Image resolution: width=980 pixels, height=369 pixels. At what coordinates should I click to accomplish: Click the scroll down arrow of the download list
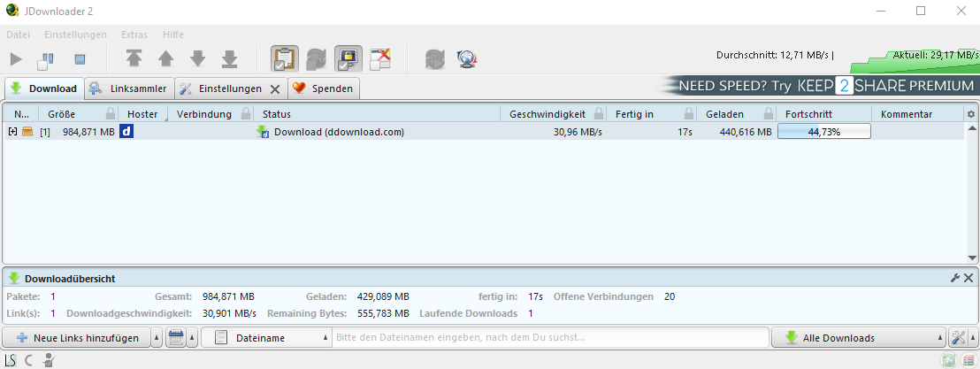pos(972,258)
